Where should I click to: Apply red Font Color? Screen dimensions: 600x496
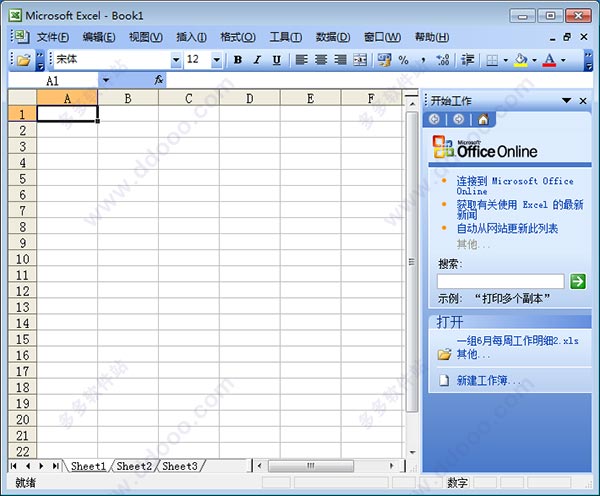pyautogui.click(x=549, y=60)
